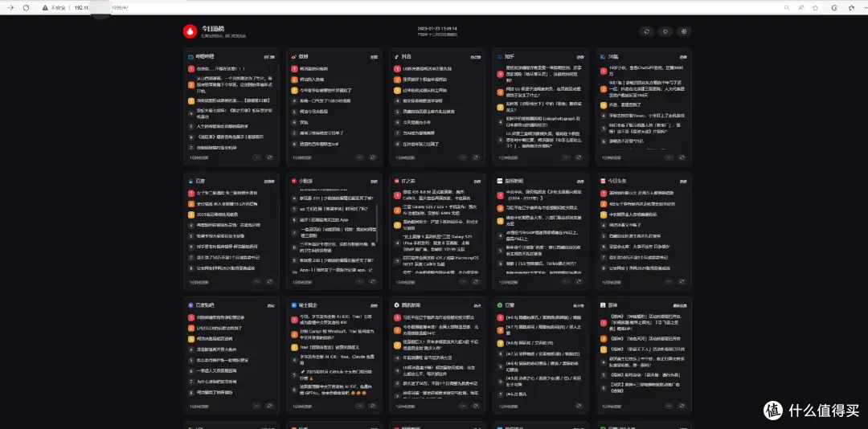Viewport: 868px width, 429px height.
Task: Refresh the 豆瓣 card list
Action: pos(579,406)
